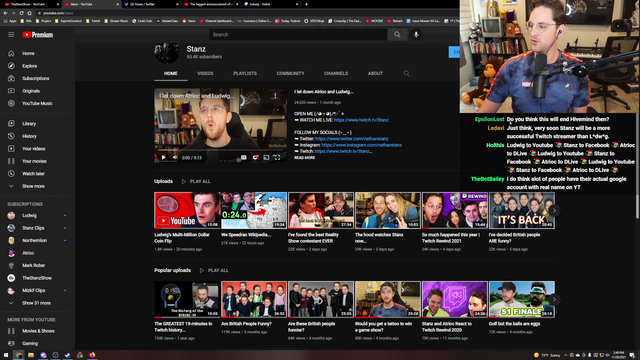Open Windows Start menu on taskbar
This screenshot has height=360, width=640.
6,355
